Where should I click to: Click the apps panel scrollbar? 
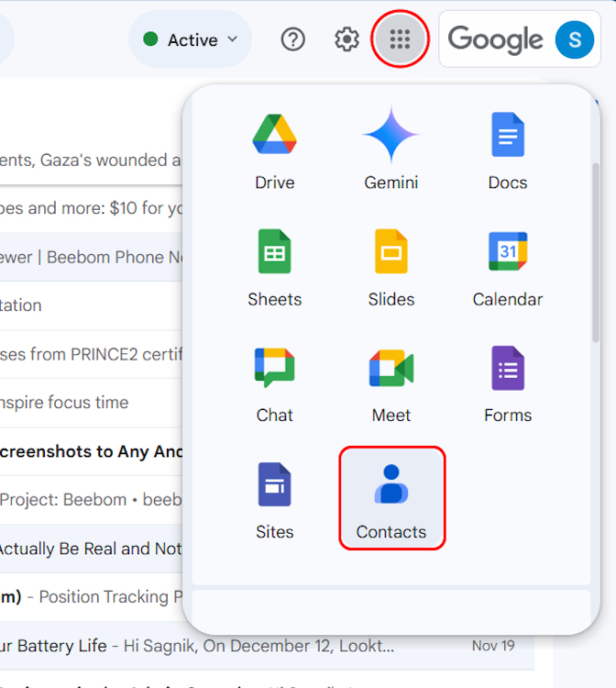(x=596, y=248)
